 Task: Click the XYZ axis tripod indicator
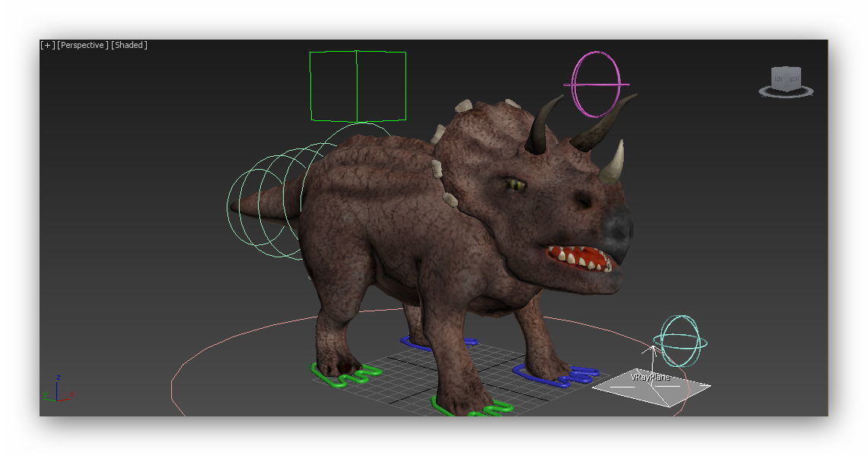[x=58, y=389]
